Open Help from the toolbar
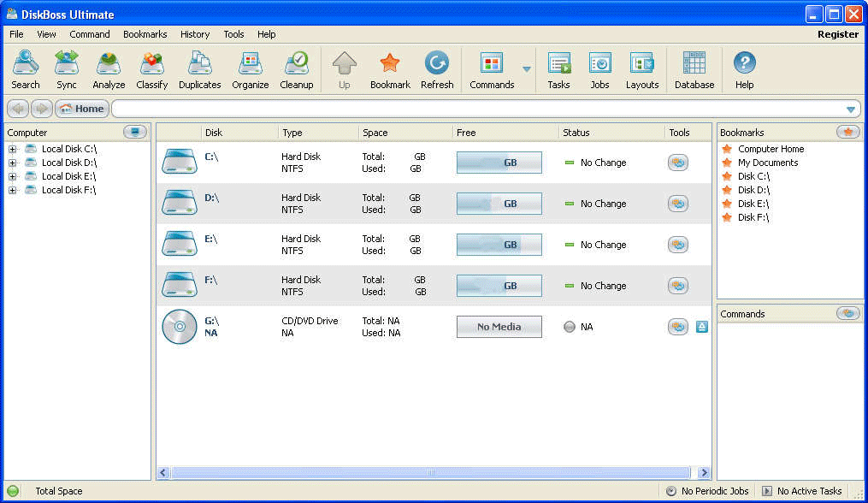The height and width of the screenshot is (503, 868). pyautogui.click(x=745, y=70)
